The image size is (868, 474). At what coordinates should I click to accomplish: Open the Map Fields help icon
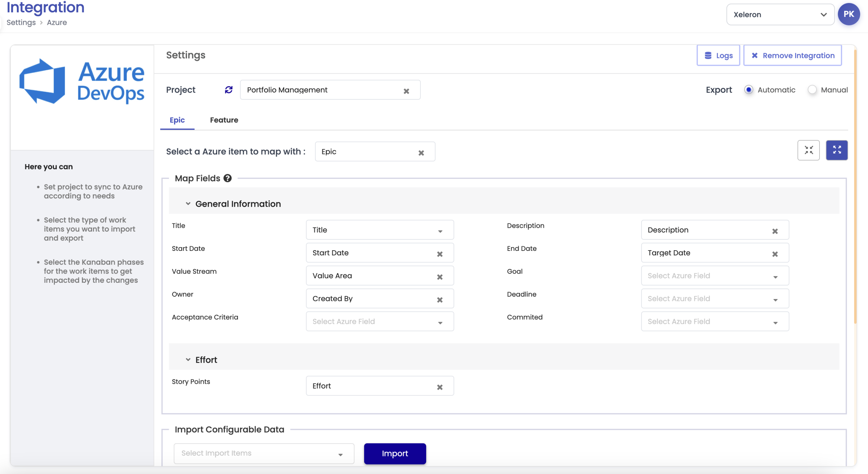coord(228,178)
